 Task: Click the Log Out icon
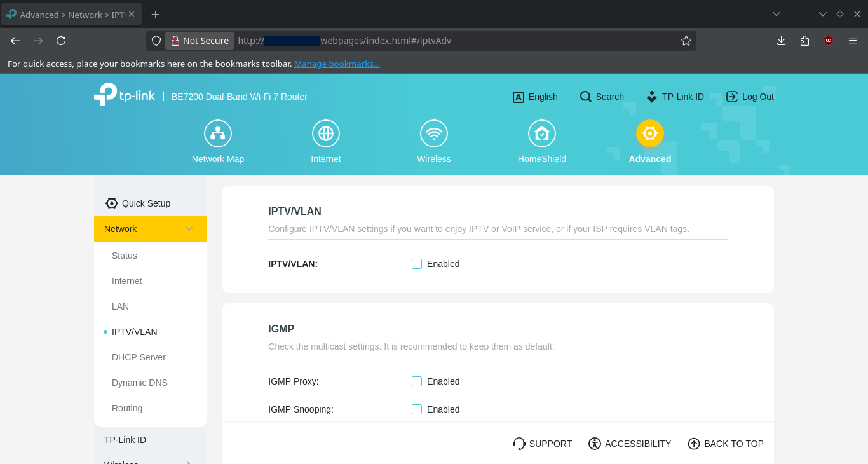732,97
